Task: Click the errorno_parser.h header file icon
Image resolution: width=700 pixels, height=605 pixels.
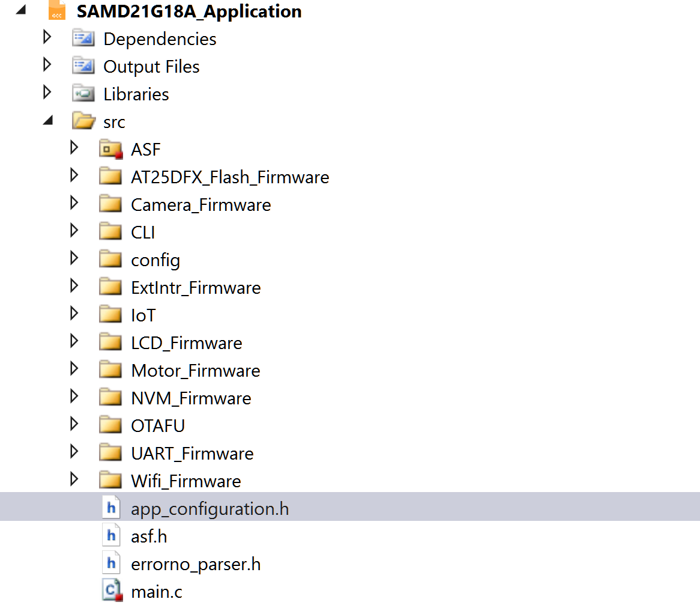Action: point(111,562)
